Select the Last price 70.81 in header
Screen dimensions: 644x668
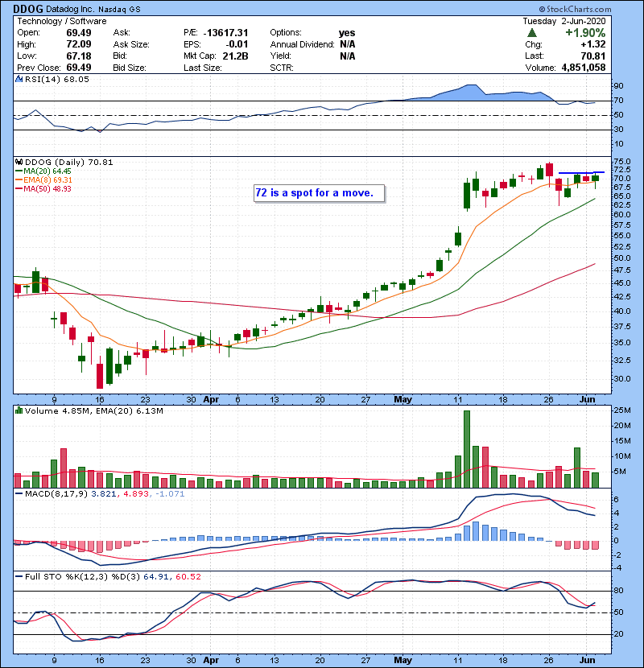click(x=593, y=56)
